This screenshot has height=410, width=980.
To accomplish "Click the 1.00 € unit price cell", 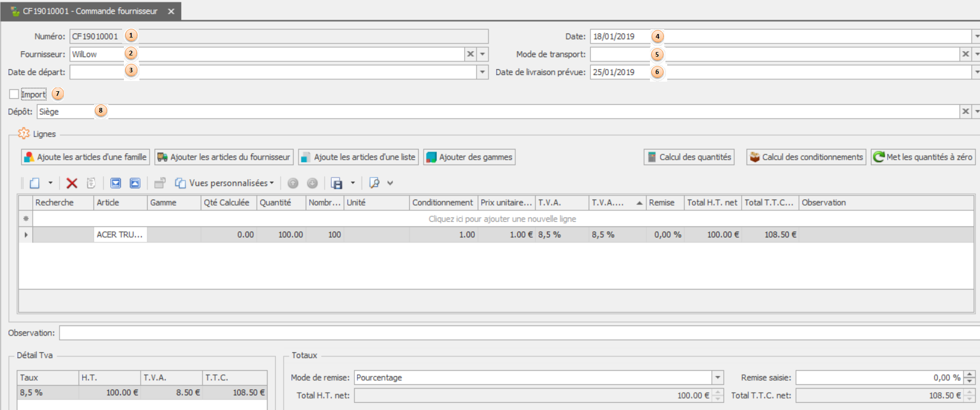I will (506, 235).
